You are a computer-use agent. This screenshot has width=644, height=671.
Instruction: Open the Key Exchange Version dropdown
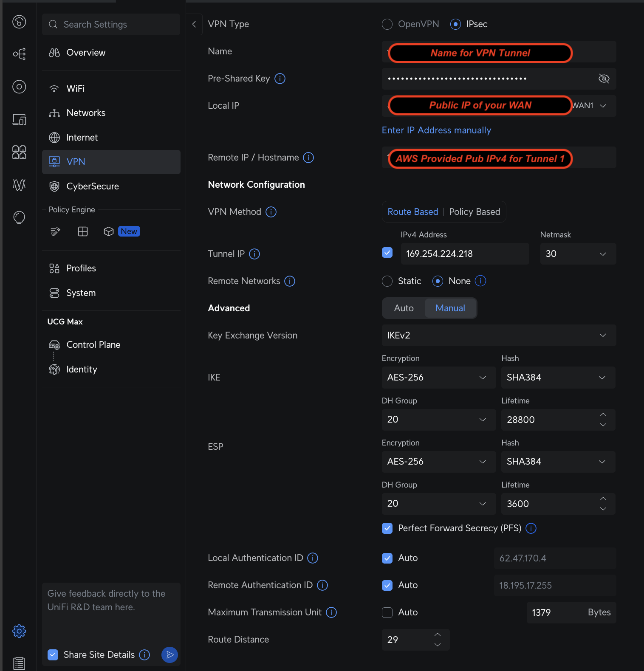tap(499, 335)
